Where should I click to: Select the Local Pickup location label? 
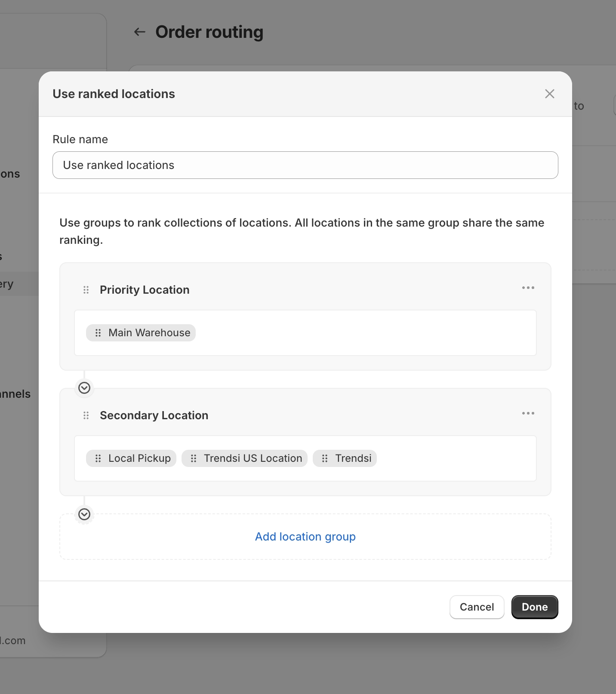pos(139,458)
